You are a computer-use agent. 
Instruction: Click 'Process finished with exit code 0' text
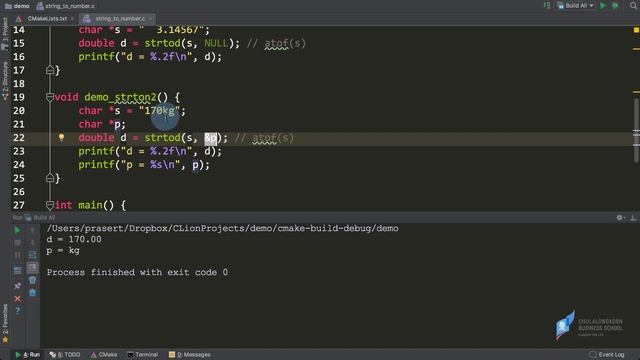pyautogui.click(x=137, y=272)
